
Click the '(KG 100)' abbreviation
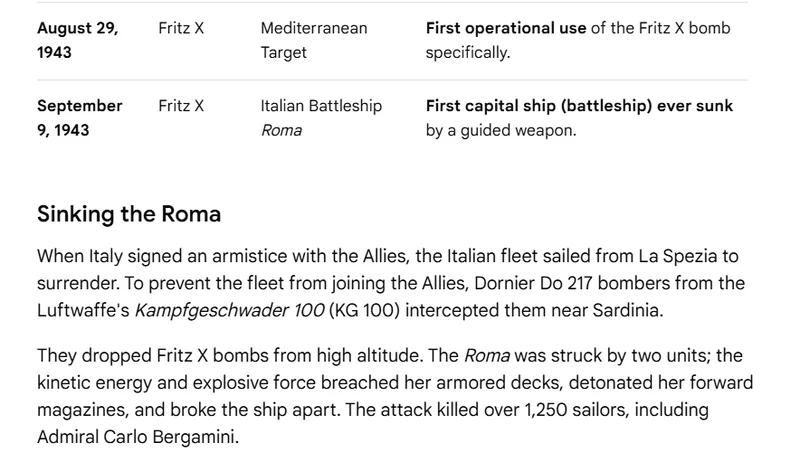[364, 310]
